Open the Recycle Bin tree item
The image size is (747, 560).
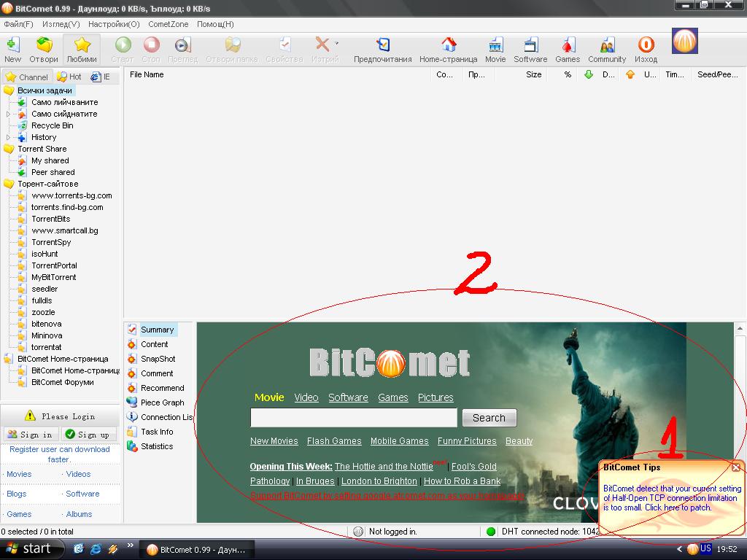tap(53, 125)
